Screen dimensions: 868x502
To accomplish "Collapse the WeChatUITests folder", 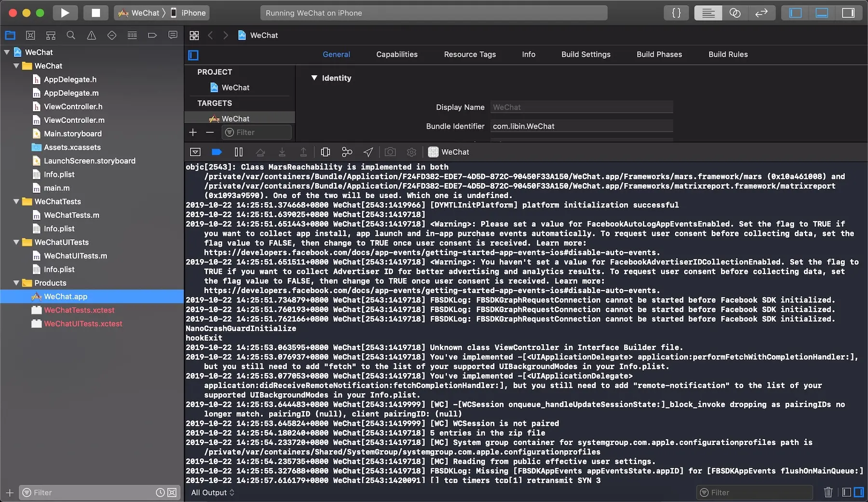I will tap(16, 242).
